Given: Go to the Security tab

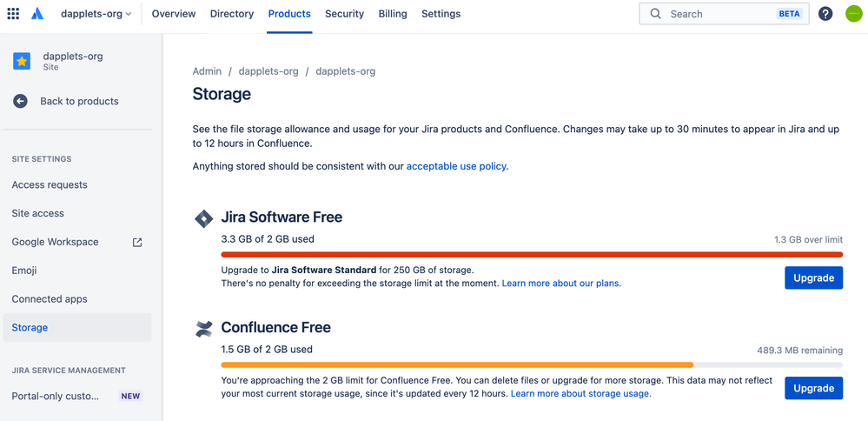Looking at the screenshot, I should point(344,14).
